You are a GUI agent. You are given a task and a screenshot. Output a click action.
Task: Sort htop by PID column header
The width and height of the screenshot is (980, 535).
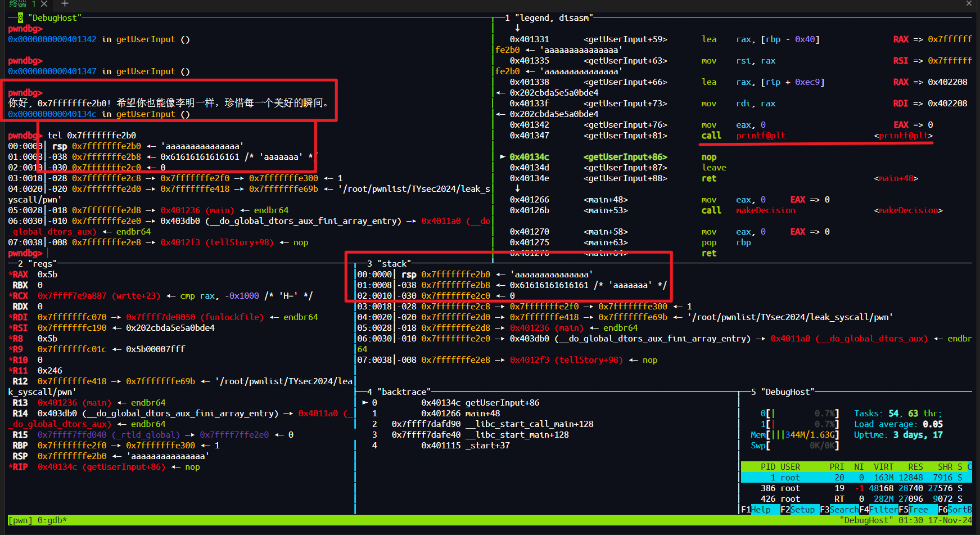click(768, 467)
